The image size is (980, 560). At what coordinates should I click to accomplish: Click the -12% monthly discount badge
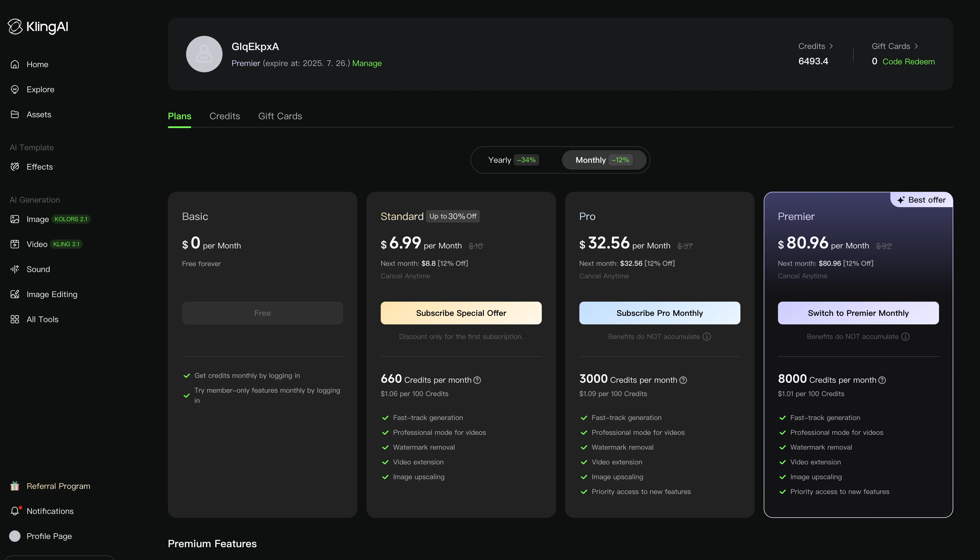pyautogui.click(x=620, y=160)
